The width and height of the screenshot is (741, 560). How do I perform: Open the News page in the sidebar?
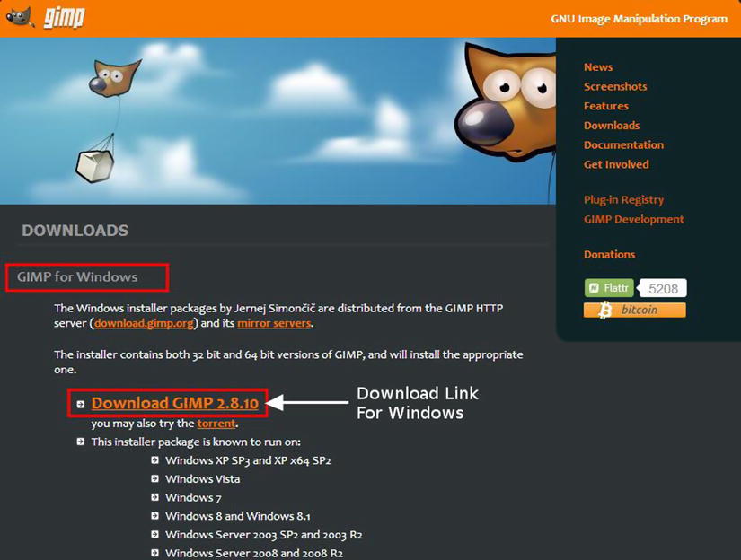click(598, 67)
